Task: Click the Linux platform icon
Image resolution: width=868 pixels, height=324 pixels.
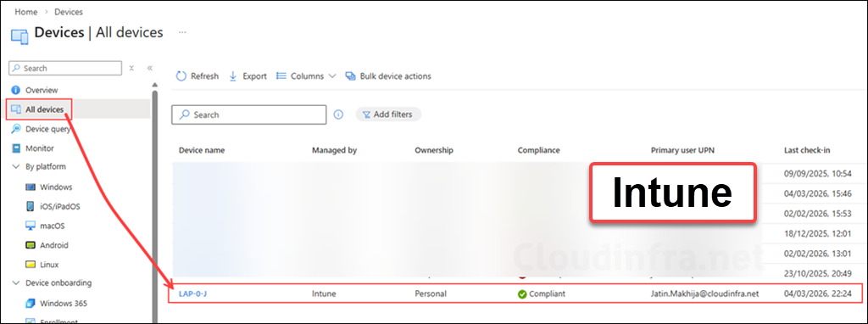Action: point(31,265)
